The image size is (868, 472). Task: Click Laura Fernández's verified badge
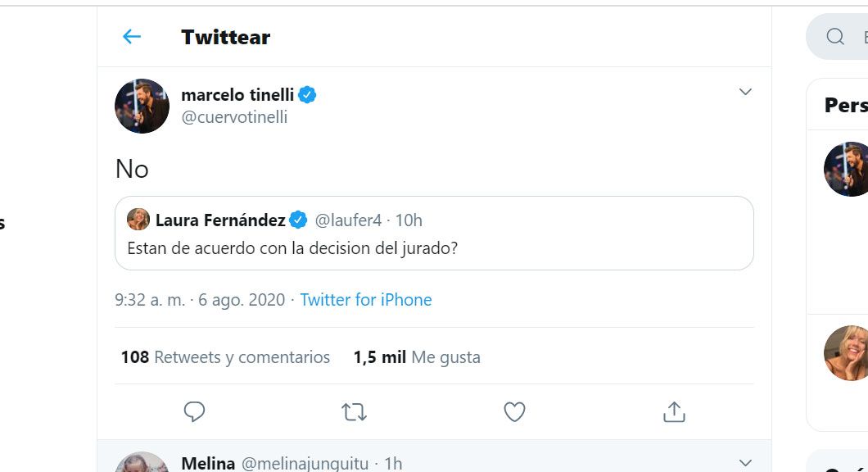tap(298, 220)
